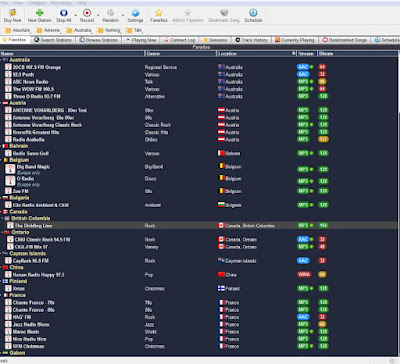The height and width of the screenshot is (364, 400).
Task: Switch to the Playing Now tab
Action: pyautogui.click(x=141, y=40)
